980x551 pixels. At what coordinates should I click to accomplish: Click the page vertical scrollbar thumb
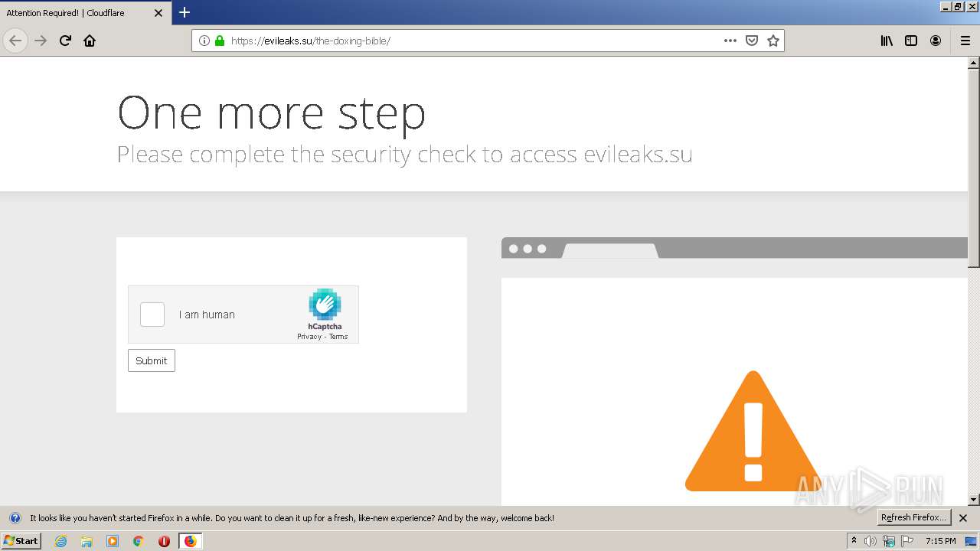[x=974, y=168]
